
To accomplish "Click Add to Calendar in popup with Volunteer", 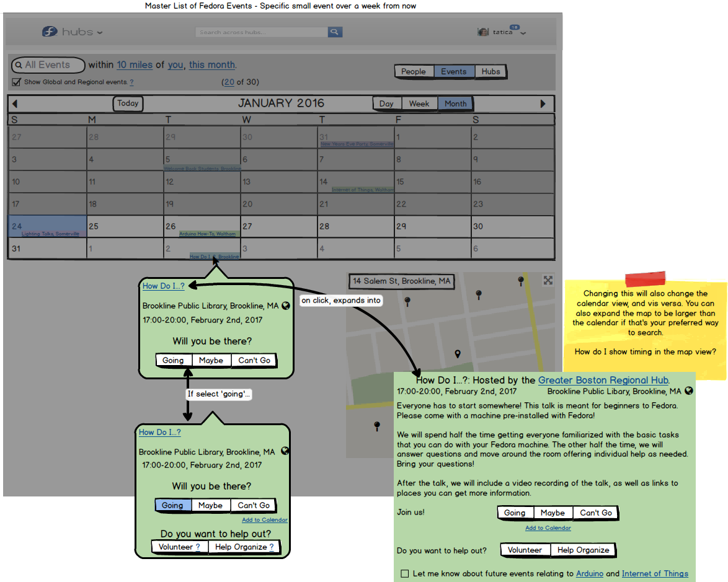I will click(x=265, y=520).
